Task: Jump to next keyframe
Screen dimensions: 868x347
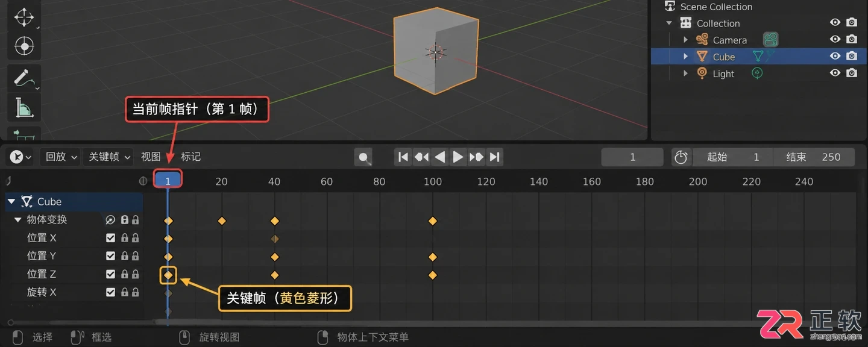Action: [x=476, y=157]
